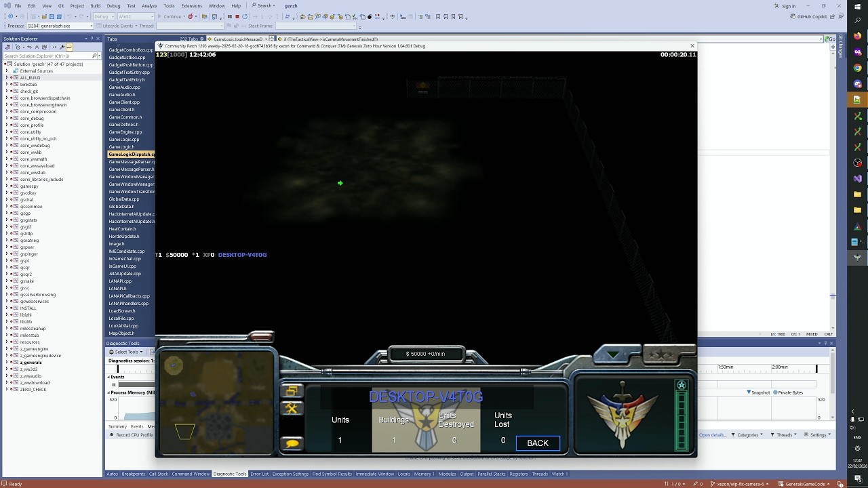The image size is (868, 488).
Task: Open the Windows notification center icon
Action: tap(857, 479)
